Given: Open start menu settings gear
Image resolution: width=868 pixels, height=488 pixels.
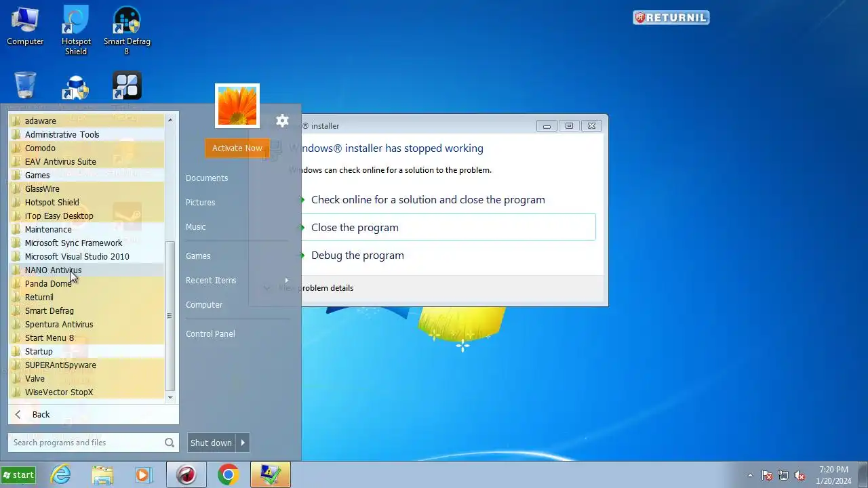Looking at the screenshot, I should click(x=282, y=121).
